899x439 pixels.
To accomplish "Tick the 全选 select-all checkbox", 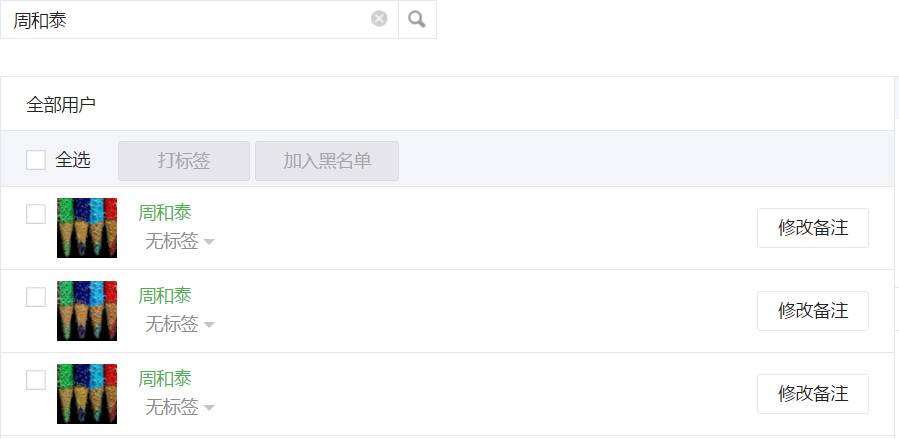I will [36, 160].
